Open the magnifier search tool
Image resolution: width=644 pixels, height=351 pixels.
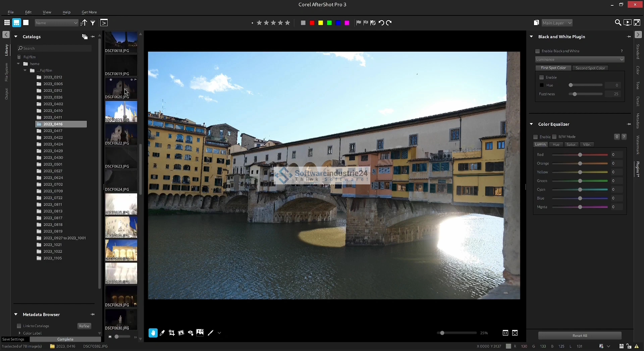[618, 23]
